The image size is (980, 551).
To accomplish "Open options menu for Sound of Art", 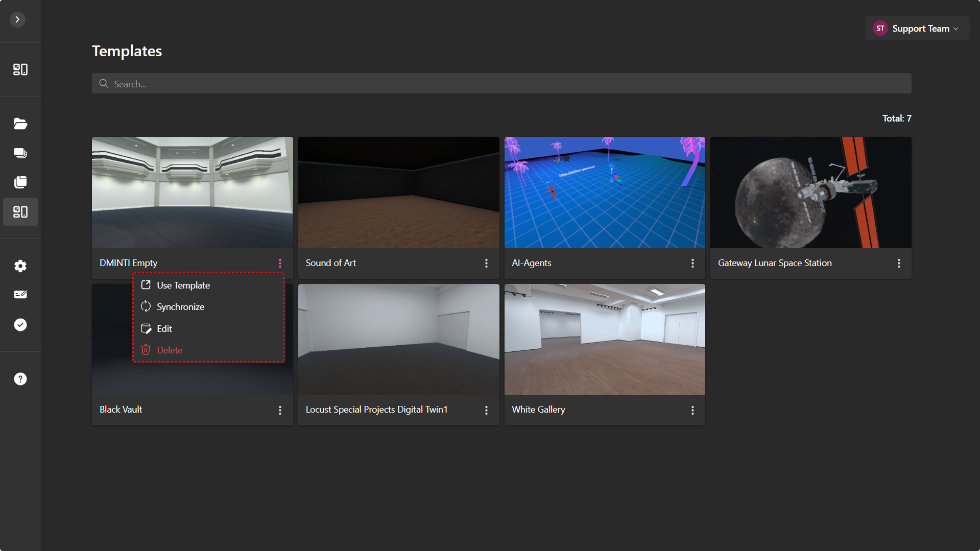I will tap(486, 263).
